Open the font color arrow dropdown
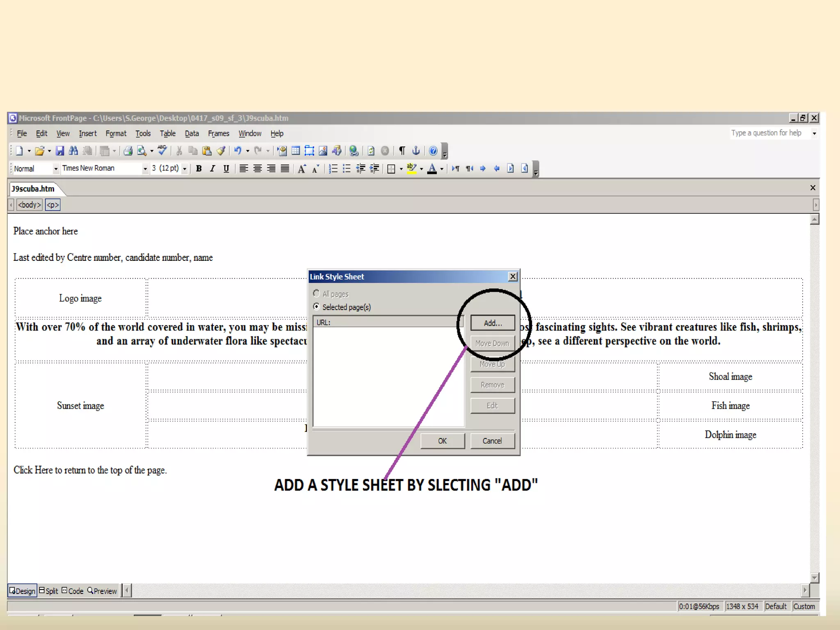 click(442, 169)
